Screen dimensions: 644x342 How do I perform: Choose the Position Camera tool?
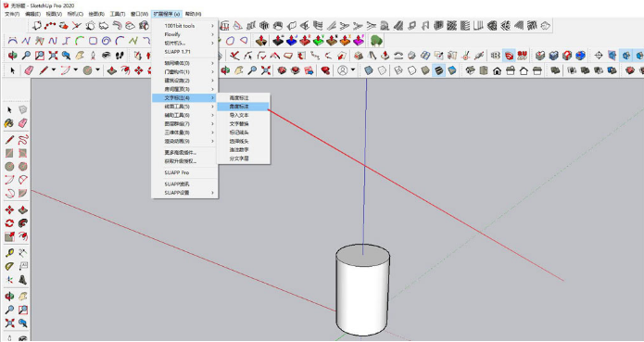point(94,55)
